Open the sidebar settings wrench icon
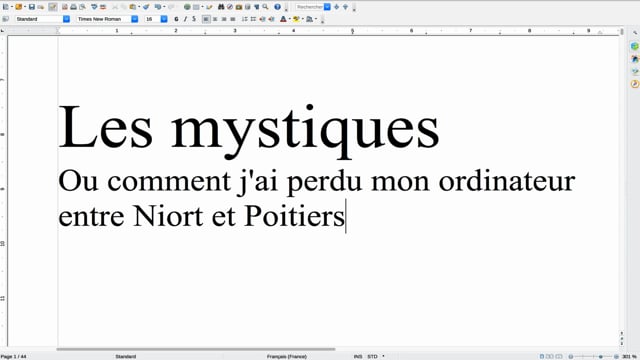 pos(635,33)
